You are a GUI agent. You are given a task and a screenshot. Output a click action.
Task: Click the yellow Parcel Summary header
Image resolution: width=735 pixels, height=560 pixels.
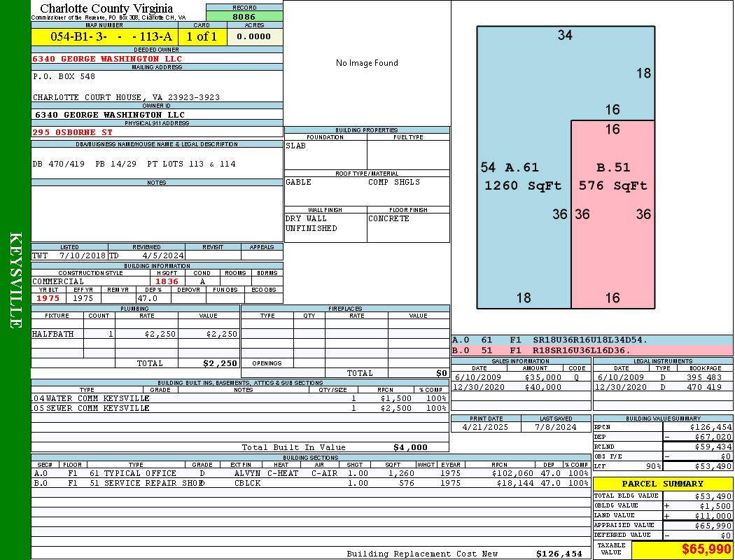coord(662,484)
